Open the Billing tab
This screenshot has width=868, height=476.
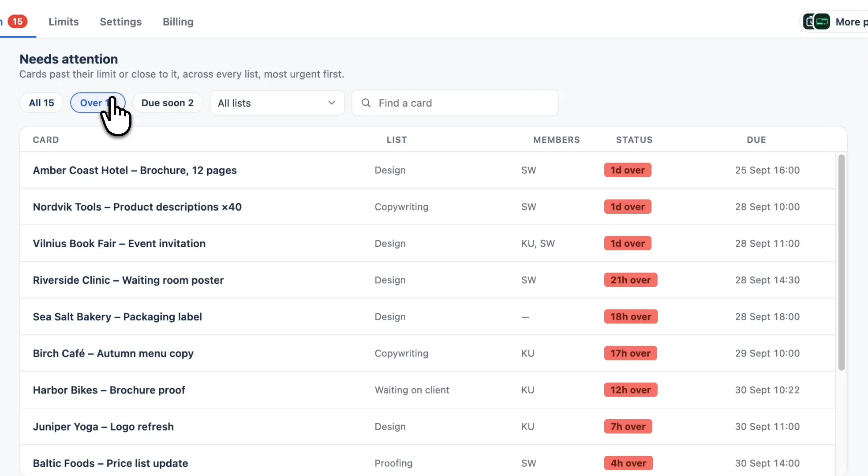point(178,22)
